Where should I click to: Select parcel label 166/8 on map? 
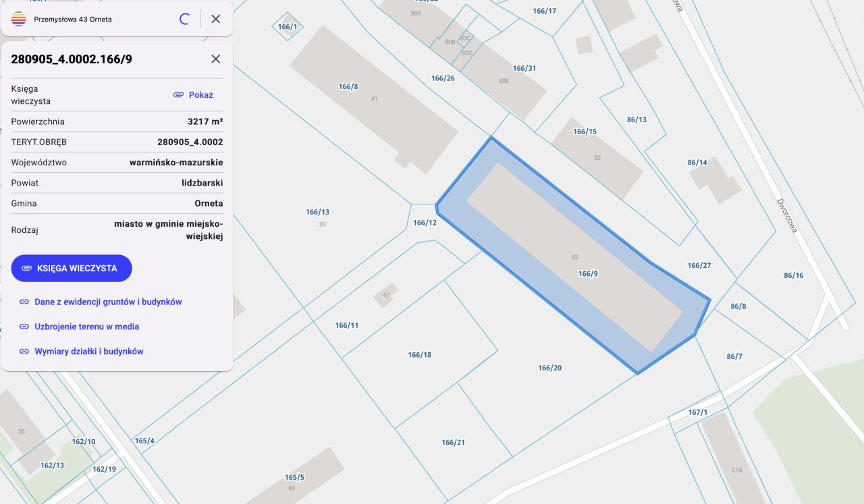[348, 86]
